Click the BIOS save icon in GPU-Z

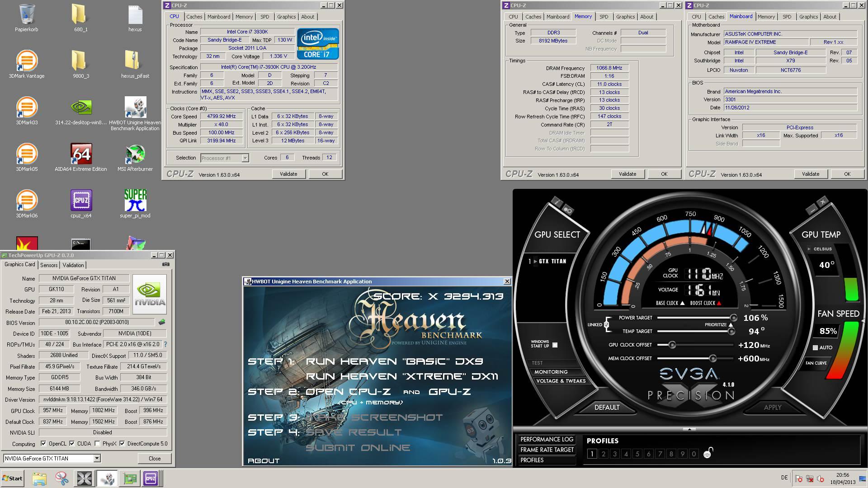tap(162, 322)
